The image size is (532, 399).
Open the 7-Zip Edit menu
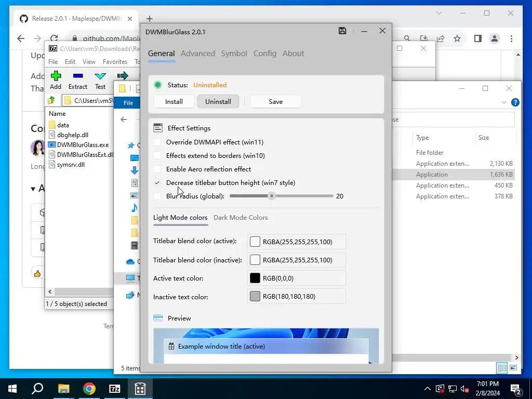click(70, 62)
